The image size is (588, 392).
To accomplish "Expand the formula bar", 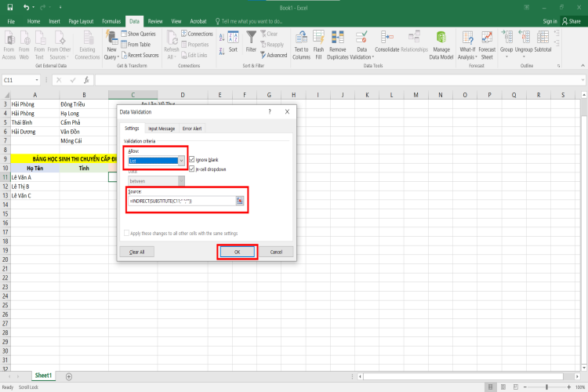I will (x=583, y=80).
